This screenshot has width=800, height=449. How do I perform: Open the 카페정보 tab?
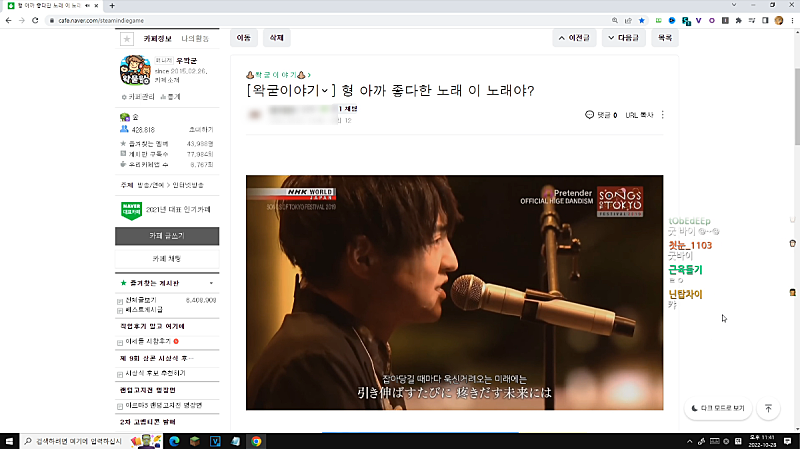point(157,39)
